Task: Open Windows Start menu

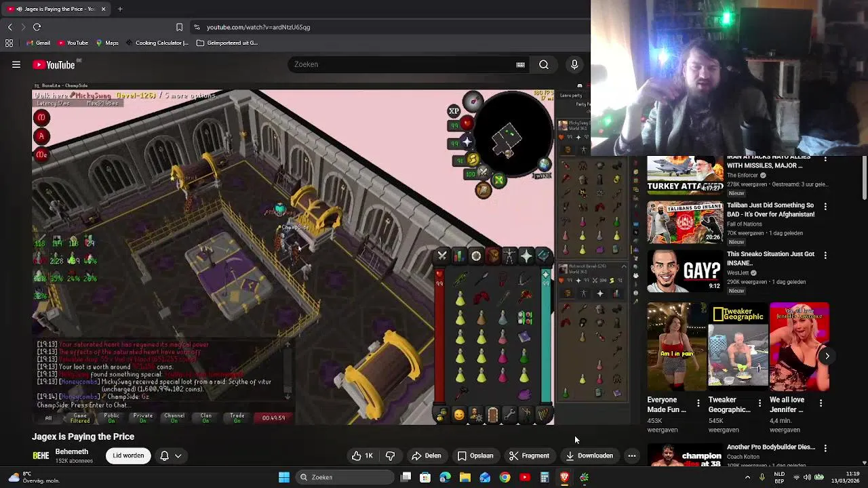Action: click(284, 477)
